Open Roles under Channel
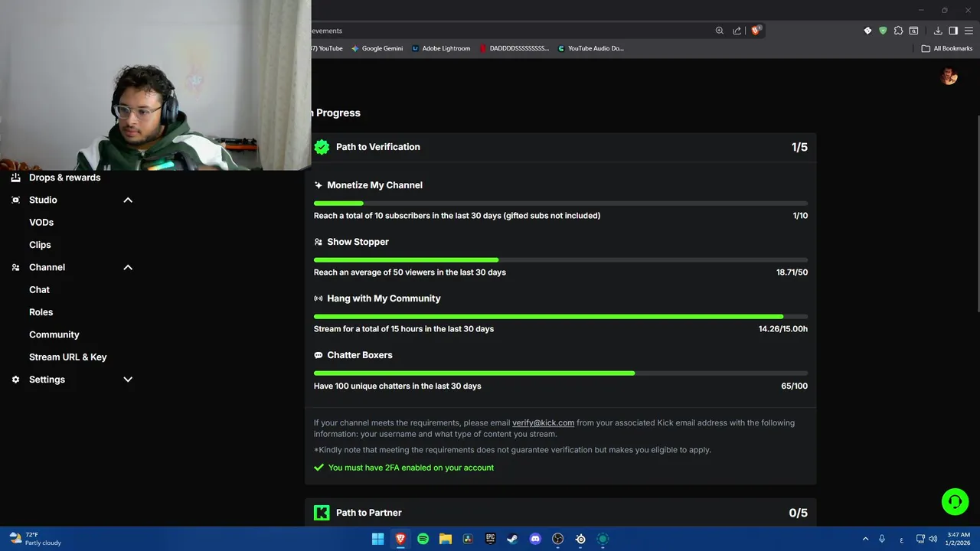Image resolution: width=980 pixels, height=551 pixels. pos(41,312)
